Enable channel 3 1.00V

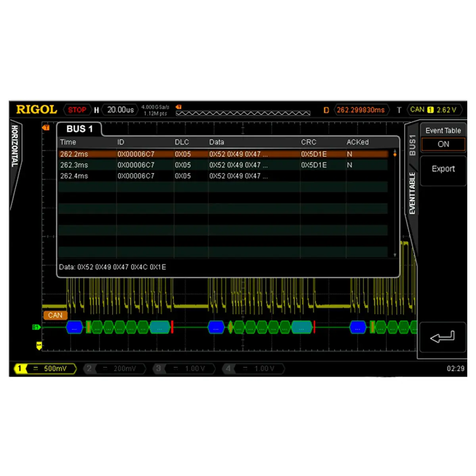(185, 369)
